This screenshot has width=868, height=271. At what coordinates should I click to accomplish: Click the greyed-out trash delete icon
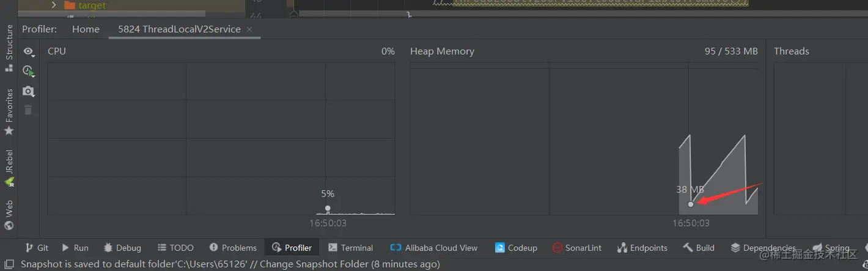pyautogui.click(x=28, y=110)
